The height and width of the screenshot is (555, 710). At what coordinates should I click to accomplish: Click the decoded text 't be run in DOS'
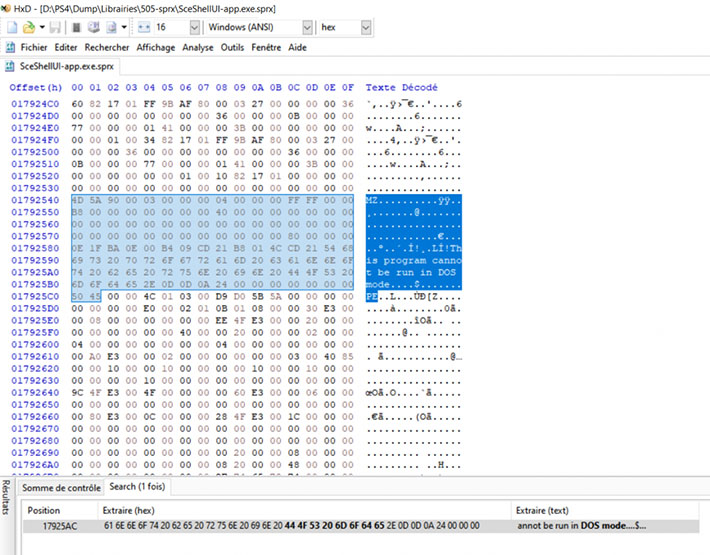[x=411, y=273]
